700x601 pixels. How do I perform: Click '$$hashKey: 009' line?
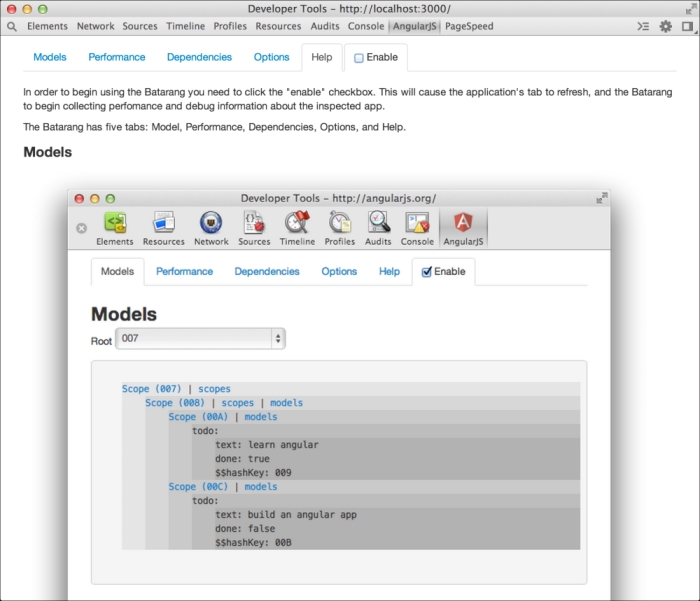pyautogui.click(x=253, y=472)
